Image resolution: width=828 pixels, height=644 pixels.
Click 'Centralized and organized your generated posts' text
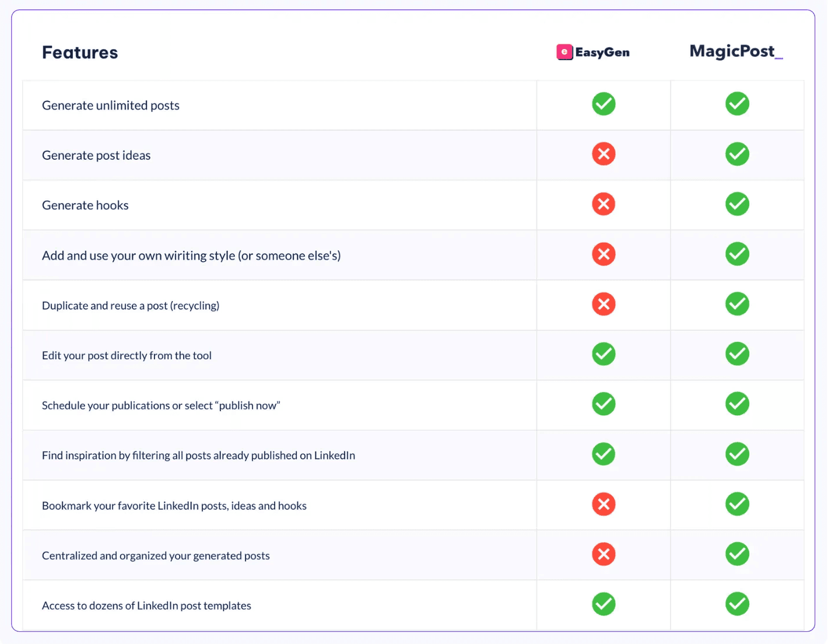click(x=156, y=556)
